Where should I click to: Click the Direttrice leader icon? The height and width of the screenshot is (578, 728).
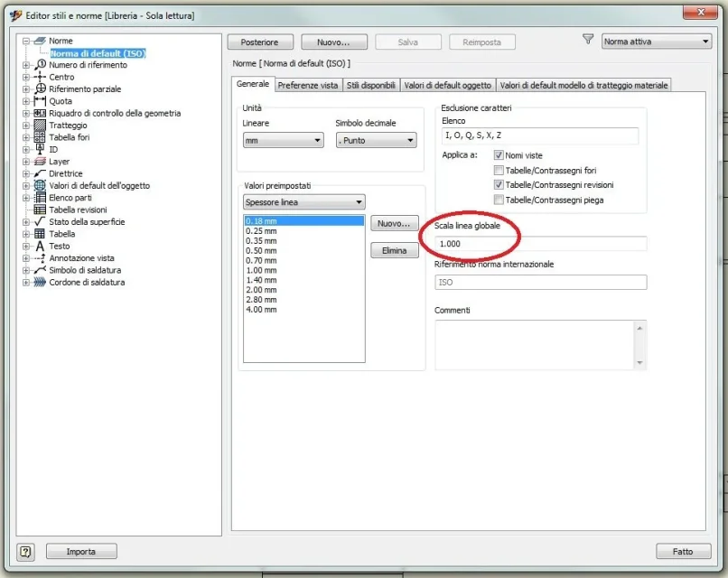[40, 173]
